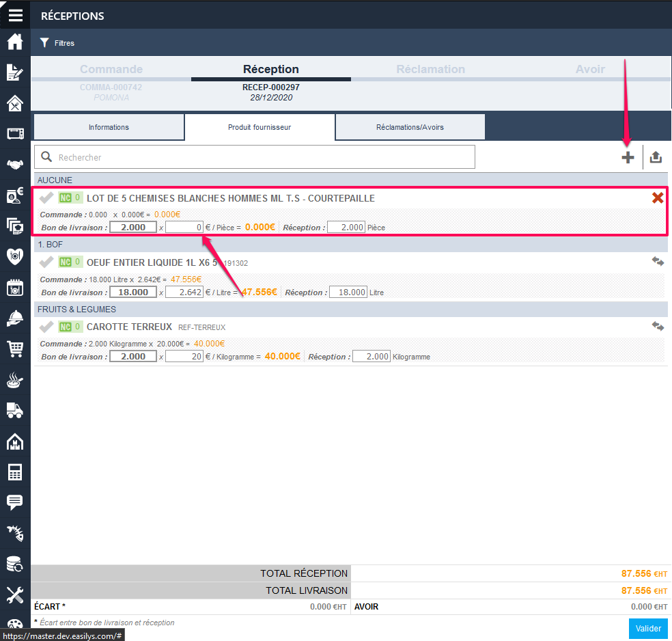Click the plus icon to add product

[627, 158]
